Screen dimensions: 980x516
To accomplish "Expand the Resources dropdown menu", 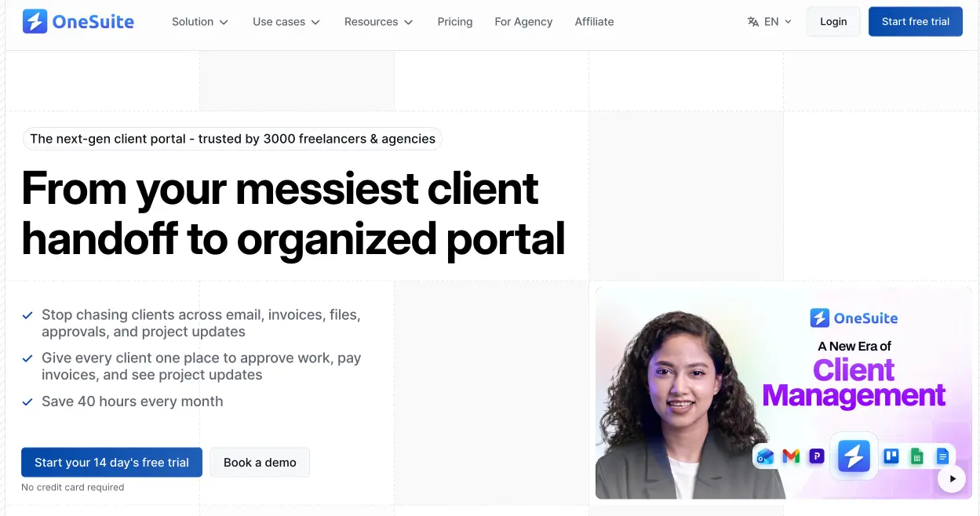I will pyautogui.click(x=379, y=22).
